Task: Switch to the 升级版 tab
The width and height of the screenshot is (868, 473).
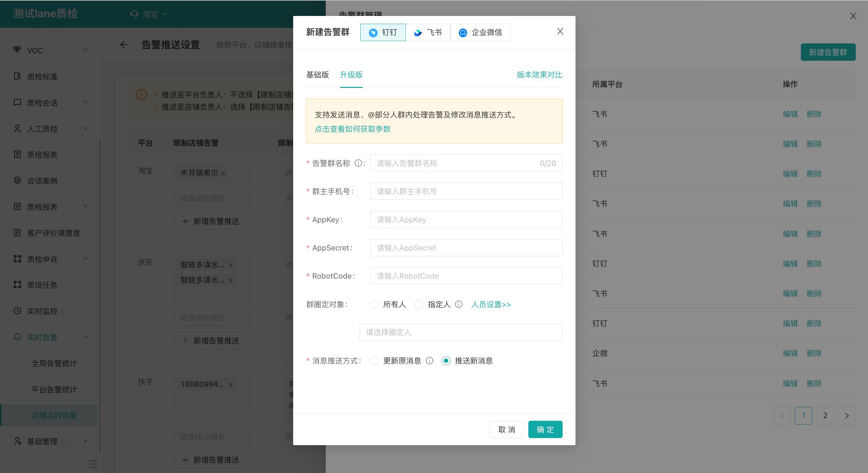Action: (351, 75)
